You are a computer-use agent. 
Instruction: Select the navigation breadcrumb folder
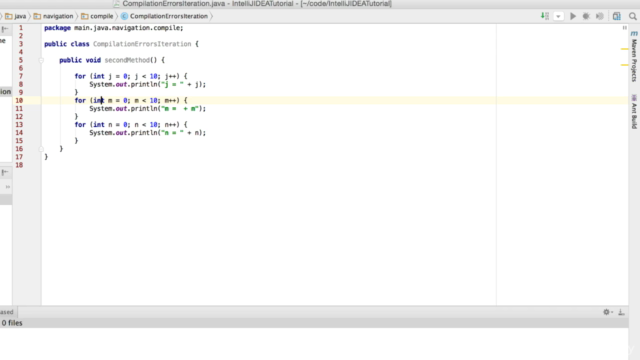pos(54,16)
